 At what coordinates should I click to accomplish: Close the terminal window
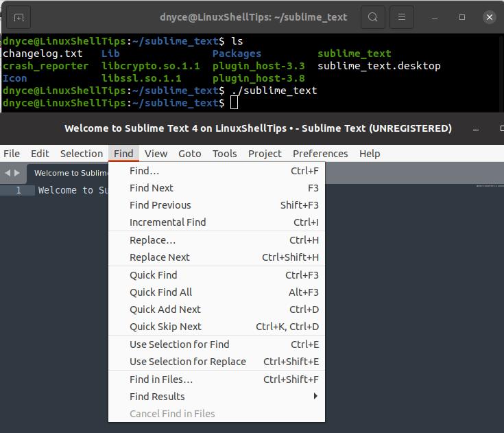point(489,17)
